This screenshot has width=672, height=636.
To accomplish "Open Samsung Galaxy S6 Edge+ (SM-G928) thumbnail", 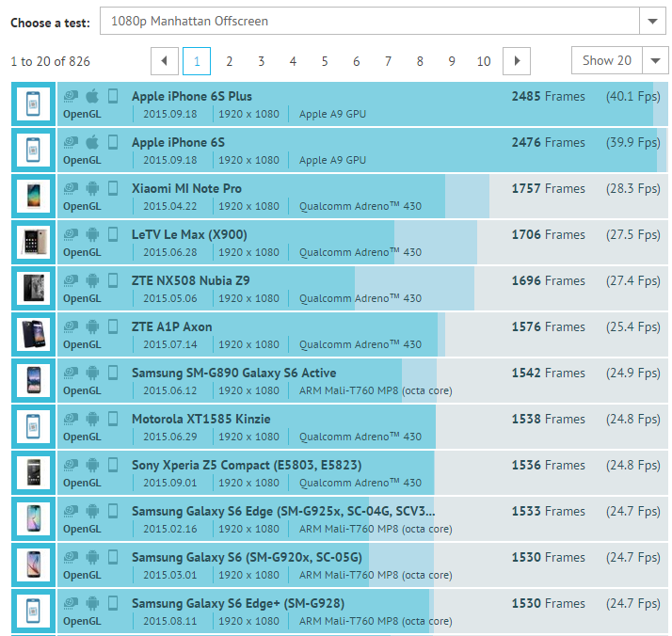I will pos(34,612).
